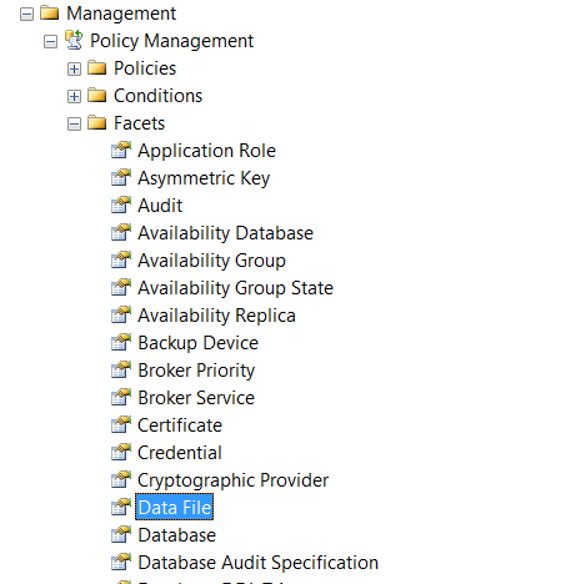Viewport: 576px width, 584px height.
Task: Select the Database Audit Specification facet
Action: point(258,563)
